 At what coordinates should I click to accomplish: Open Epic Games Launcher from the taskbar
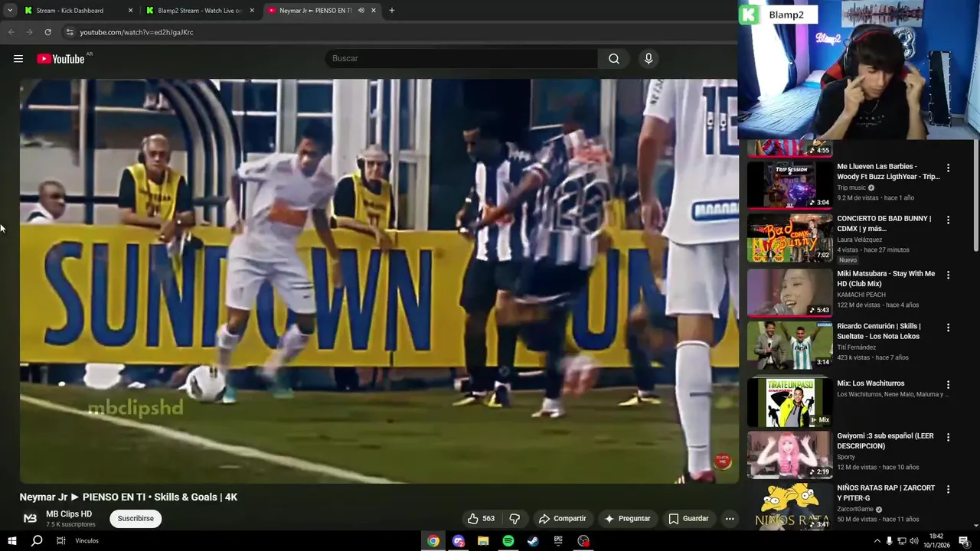pos(558,541)
